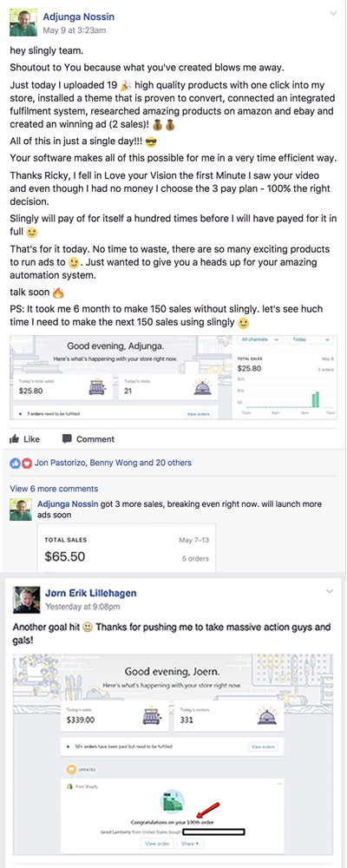Click Adjunga's avatar in the comment
The height and width of the screenshot is (868, 347).
[21, 510]
